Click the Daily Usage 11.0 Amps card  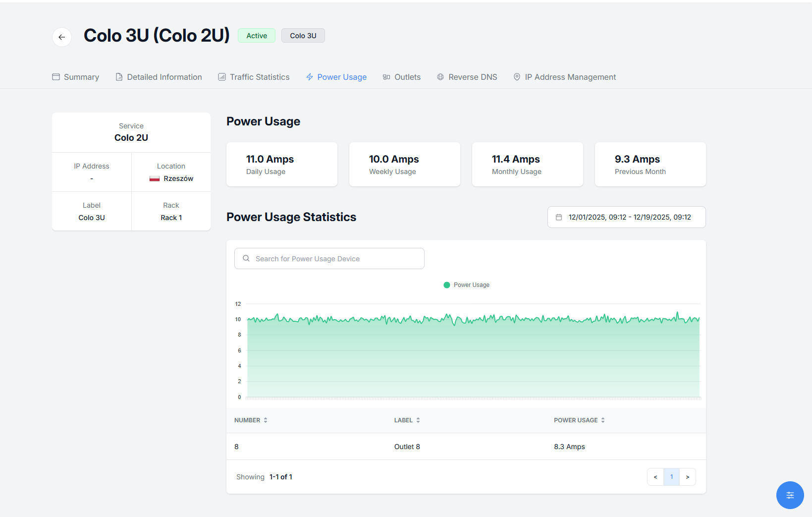pyautogui.click(x=282, y=165)
